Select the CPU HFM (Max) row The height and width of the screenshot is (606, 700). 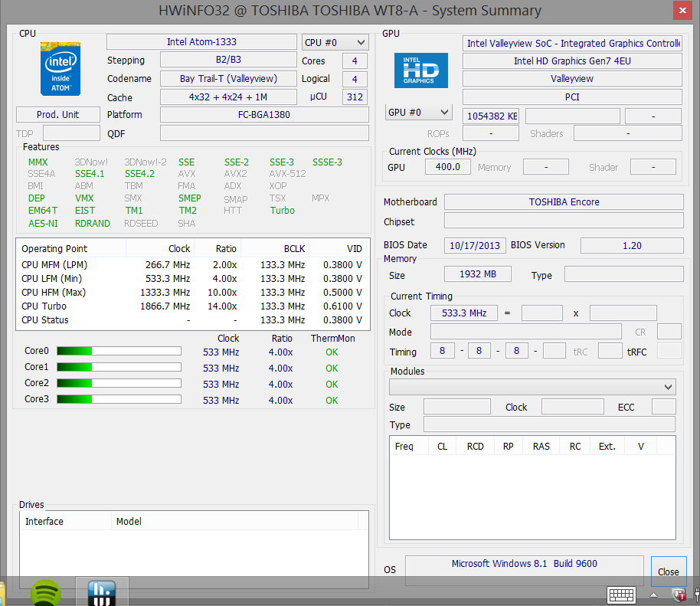(192, 293)
